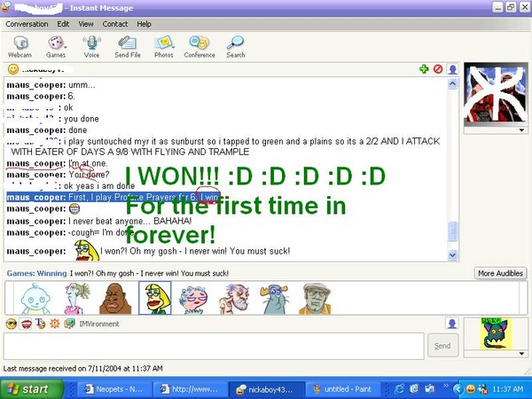Click the Voice microphone icon
The height and width of the screenshot is (399, 532).
pos(91,46)
